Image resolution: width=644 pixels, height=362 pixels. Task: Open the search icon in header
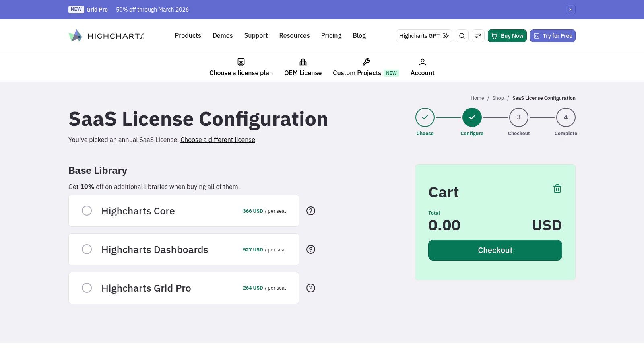(462, 36)
